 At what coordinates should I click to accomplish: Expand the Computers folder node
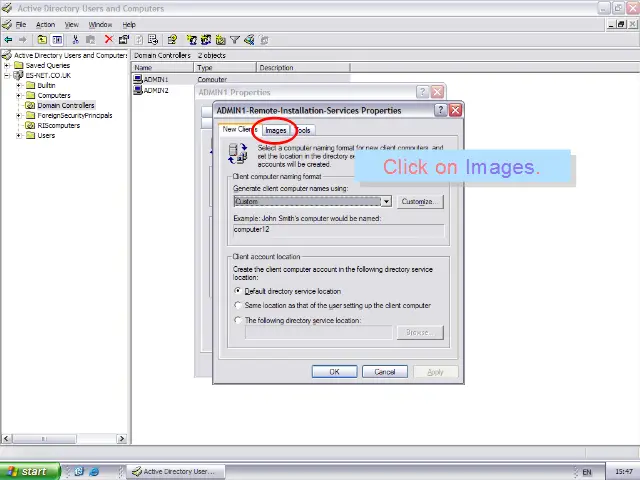point(19,96)
